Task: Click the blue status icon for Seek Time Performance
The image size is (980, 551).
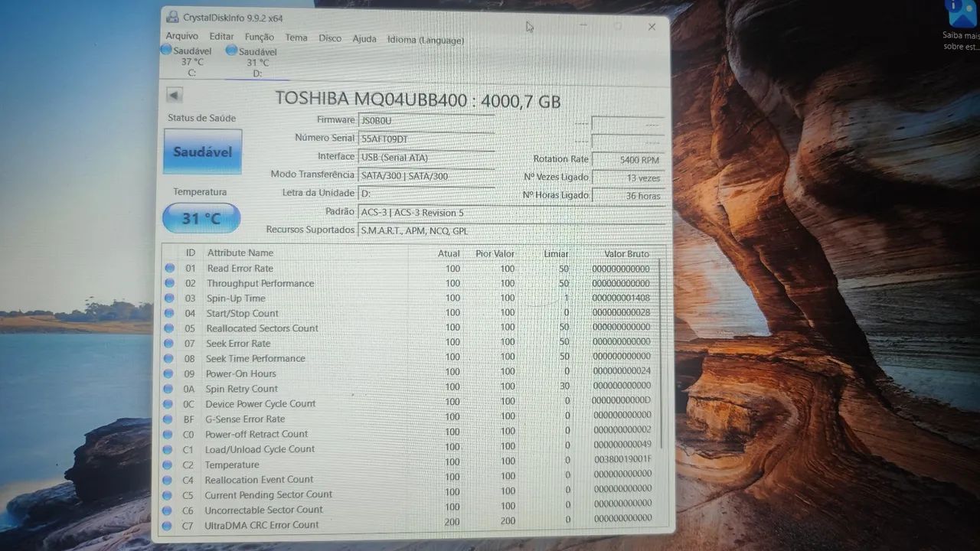Action: click(168, 358)
